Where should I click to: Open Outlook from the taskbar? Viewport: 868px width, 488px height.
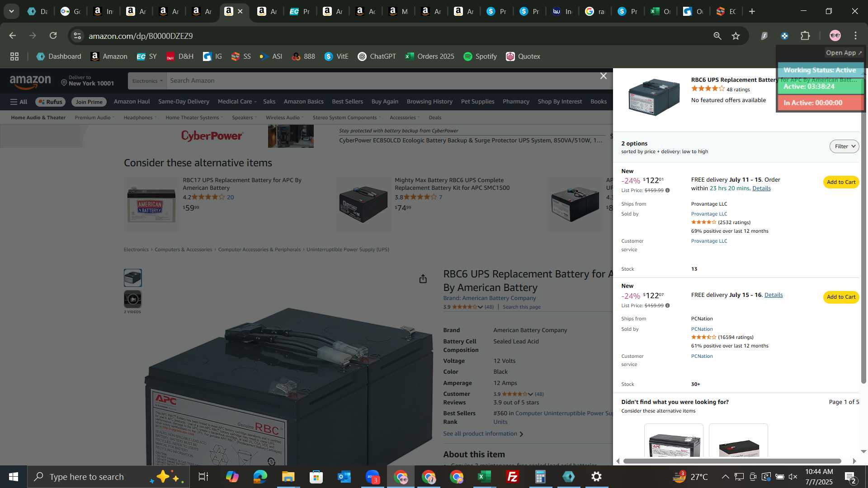coord(344,477)
